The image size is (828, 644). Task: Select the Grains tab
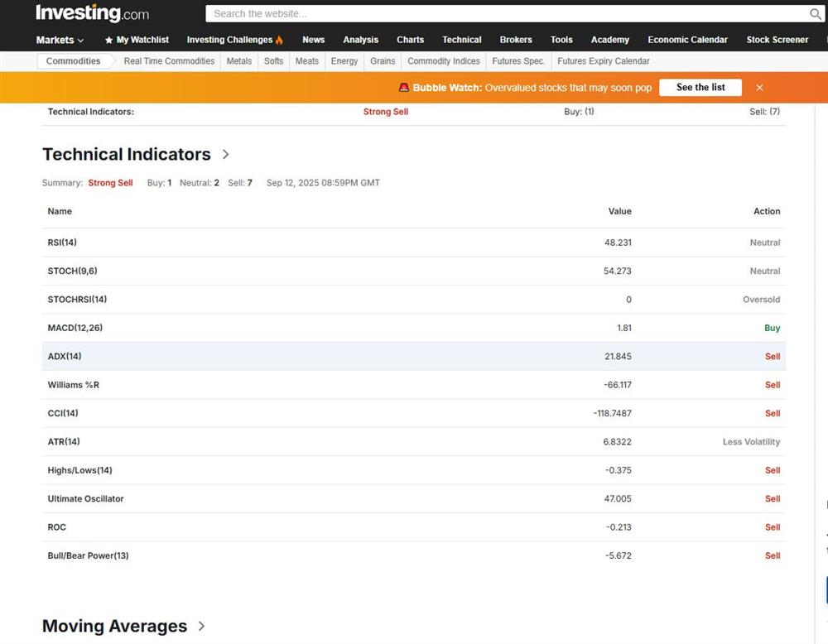383,61
